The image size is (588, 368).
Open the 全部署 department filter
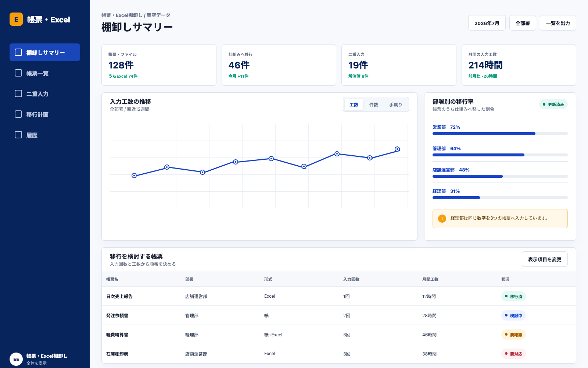click(x=523, y=23)
